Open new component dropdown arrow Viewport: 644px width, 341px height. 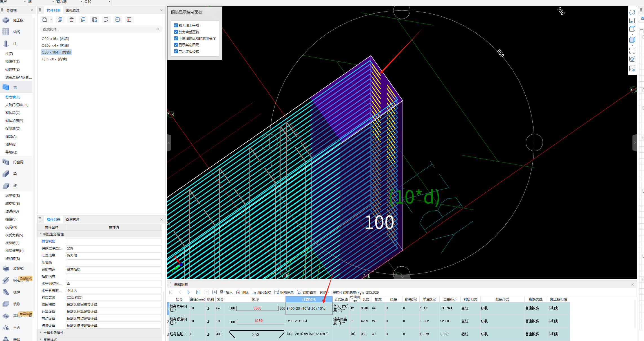[51, 20]
